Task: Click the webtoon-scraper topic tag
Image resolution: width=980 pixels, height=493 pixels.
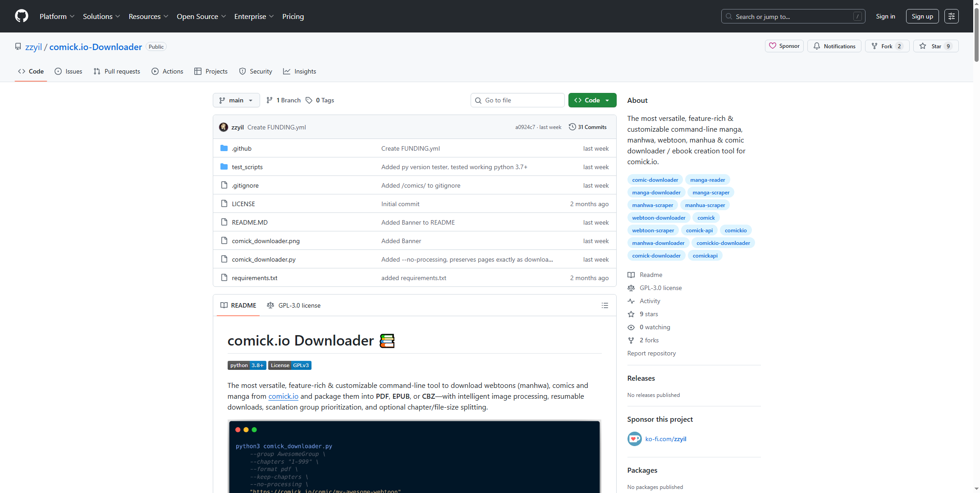Action: pos(653,230)
